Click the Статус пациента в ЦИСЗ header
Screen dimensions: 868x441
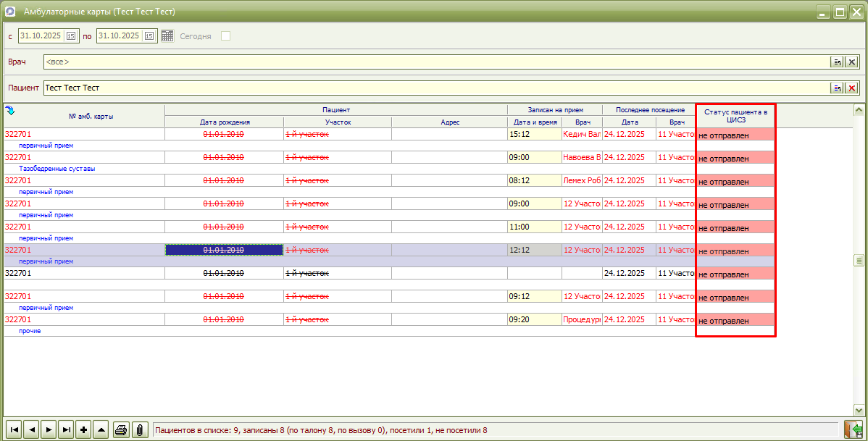(x=735, y=117)
